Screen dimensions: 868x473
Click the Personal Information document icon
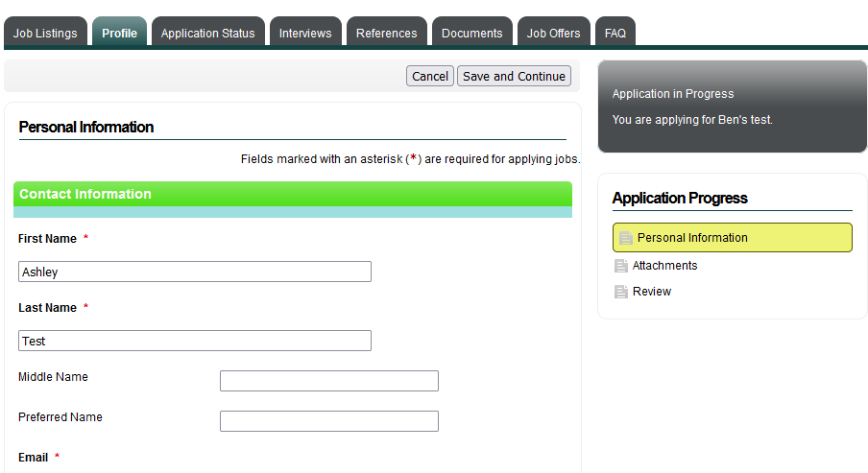coord(626,238)
